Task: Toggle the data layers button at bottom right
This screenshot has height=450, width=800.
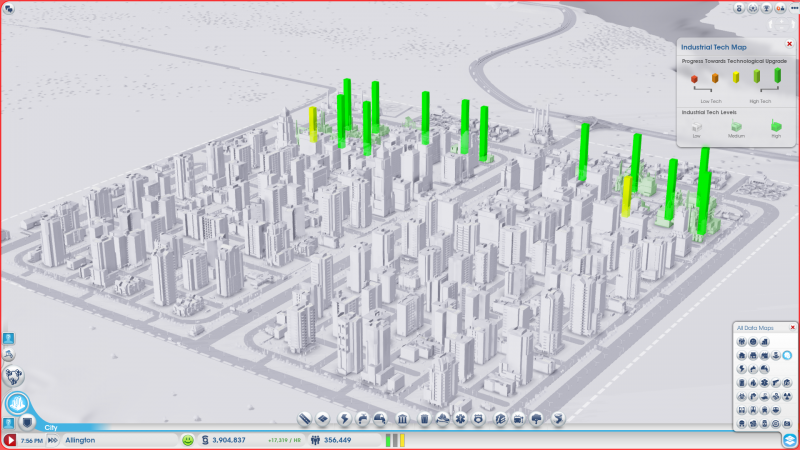Action: tap(790, 440)
